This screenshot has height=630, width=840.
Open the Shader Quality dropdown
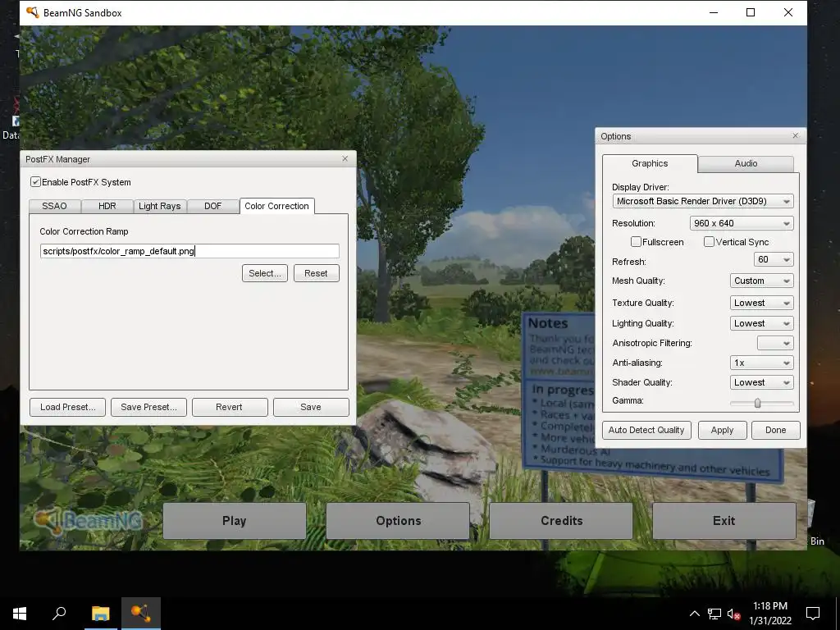(x=761, y=382)
